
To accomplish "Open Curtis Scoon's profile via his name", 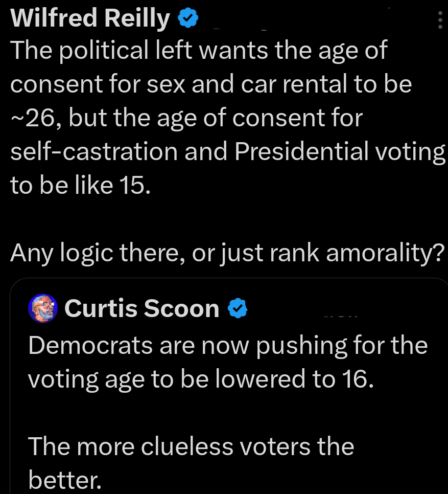I will [x=142, y=307].
